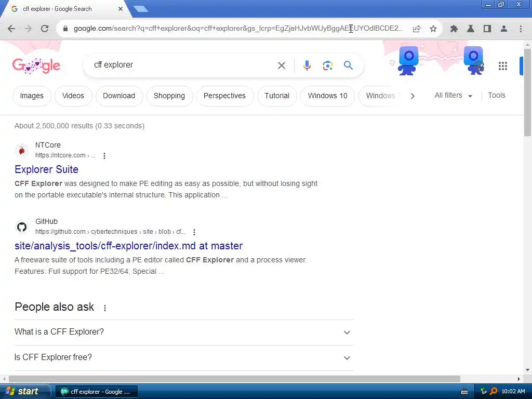Toggle the browser side panel icon
This screenshot has width=532, height=399.
487,29
